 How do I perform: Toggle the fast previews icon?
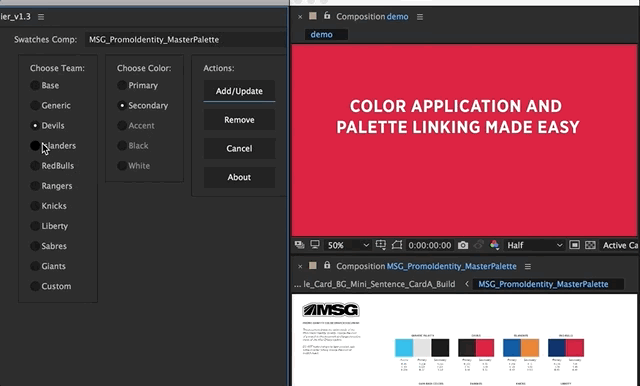pos(574,245)
